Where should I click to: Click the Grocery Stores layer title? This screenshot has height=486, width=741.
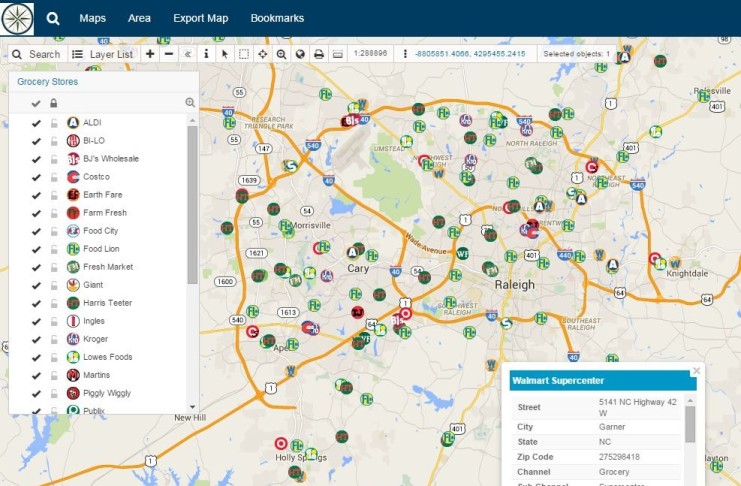tap(48, 81)
